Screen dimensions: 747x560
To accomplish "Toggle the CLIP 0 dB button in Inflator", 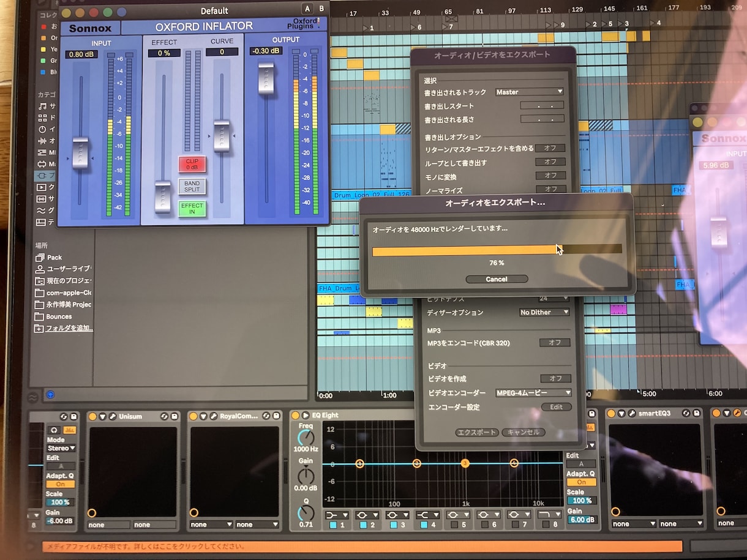I will [192, 164].
